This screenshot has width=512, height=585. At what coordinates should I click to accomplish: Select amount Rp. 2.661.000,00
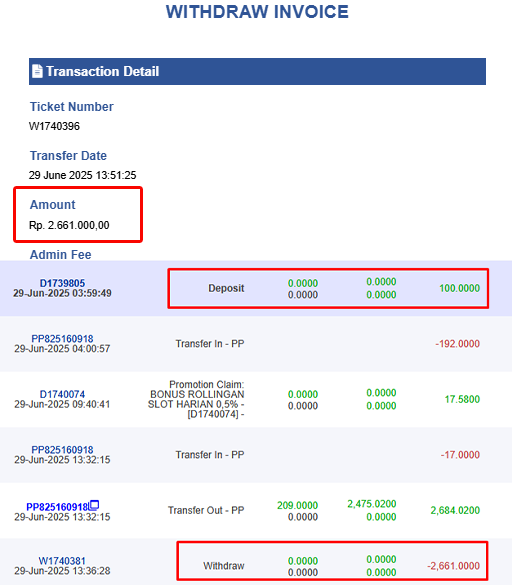(x=69, y=225)
